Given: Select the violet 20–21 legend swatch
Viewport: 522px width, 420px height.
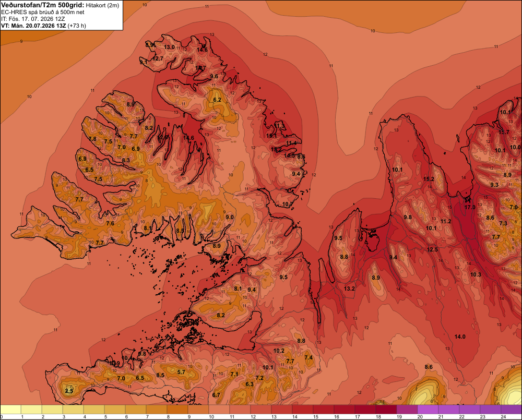Looking at the screenshot, I should (x=428, y=410).
